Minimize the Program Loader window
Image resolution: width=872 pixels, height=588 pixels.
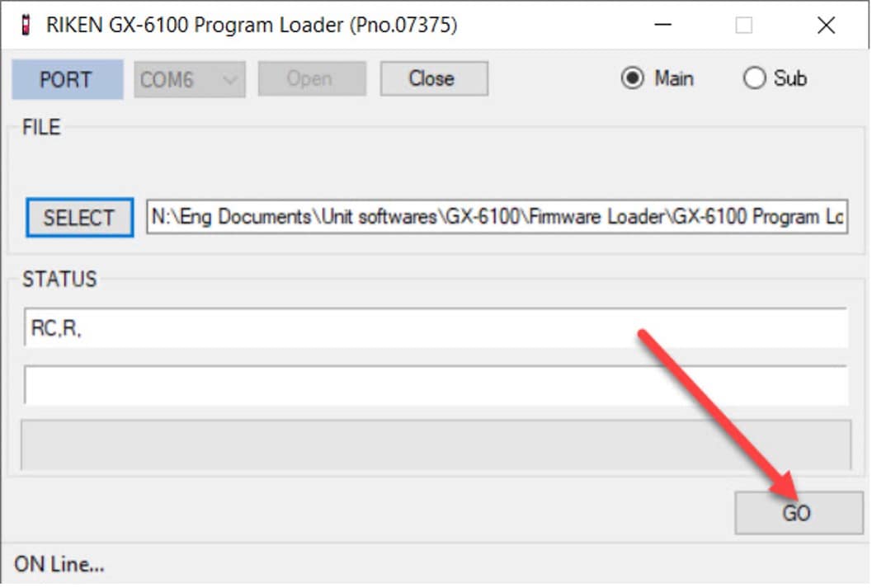point(662,26)
